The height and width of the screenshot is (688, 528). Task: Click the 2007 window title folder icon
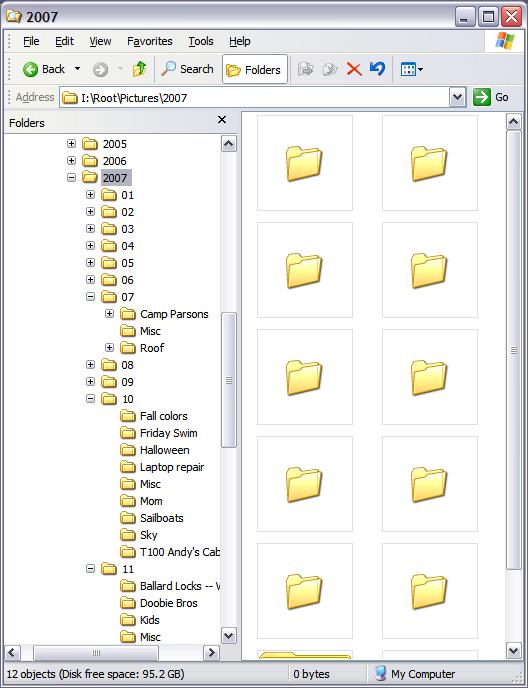[14, 17]
